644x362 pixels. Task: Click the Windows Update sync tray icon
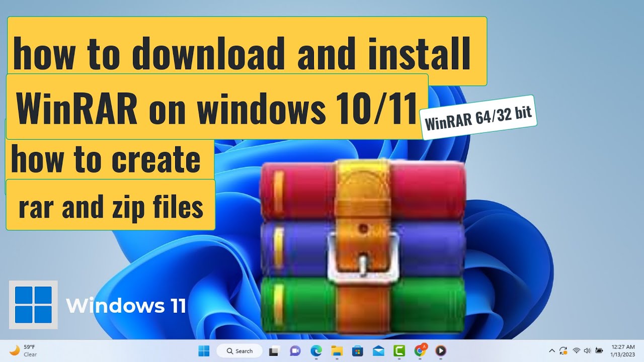click(563, 350)
